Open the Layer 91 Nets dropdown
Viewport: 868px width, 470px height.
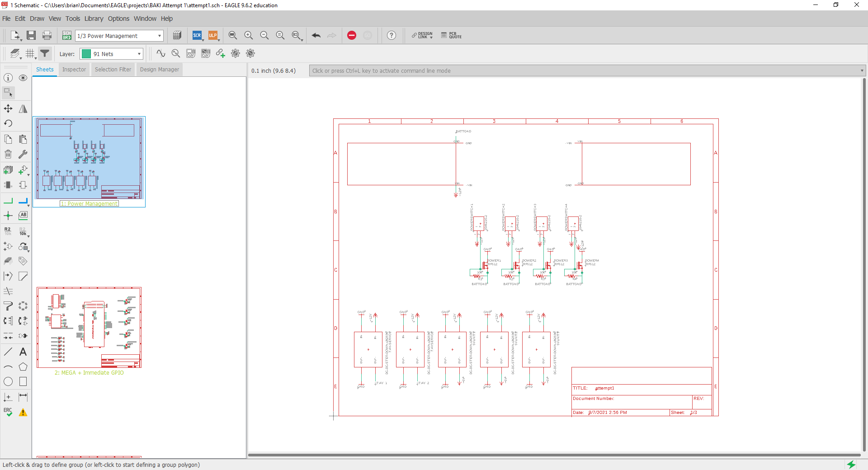[x=112, y=54]
